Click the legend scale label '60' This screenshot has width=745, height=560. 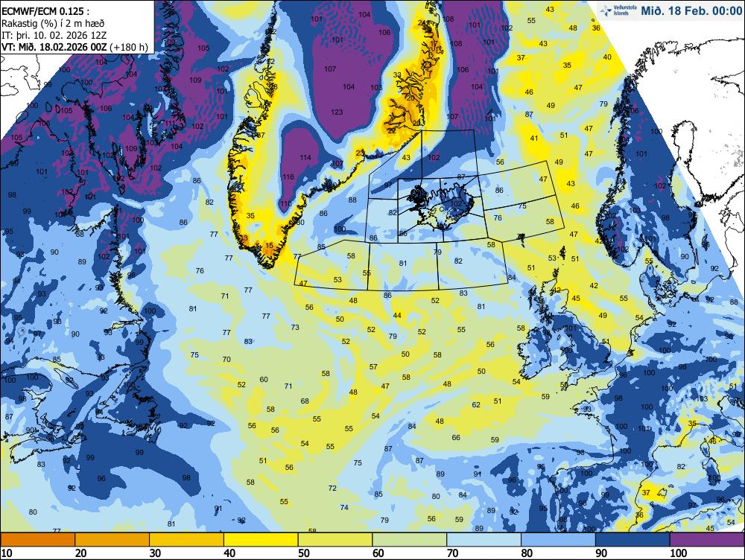point(378,553)
